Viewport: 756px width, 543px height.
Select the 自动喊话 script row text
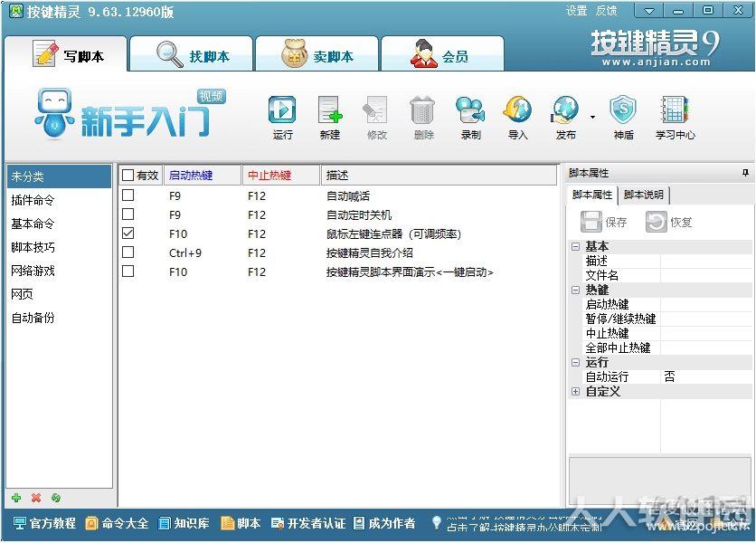(347, 196)
